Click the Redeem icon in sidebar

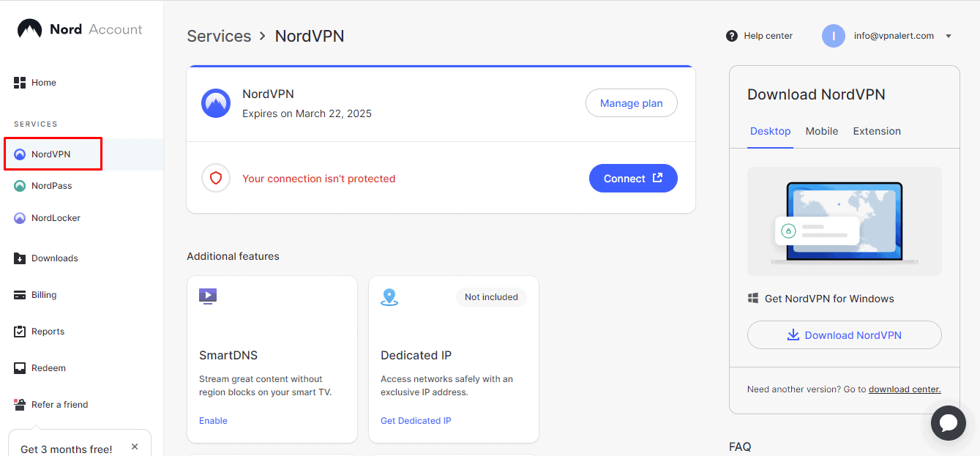20,368
